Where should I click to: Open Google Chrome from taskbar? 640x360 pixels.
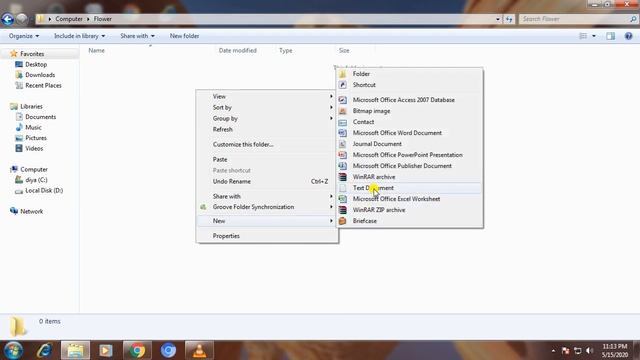(137, 350)
